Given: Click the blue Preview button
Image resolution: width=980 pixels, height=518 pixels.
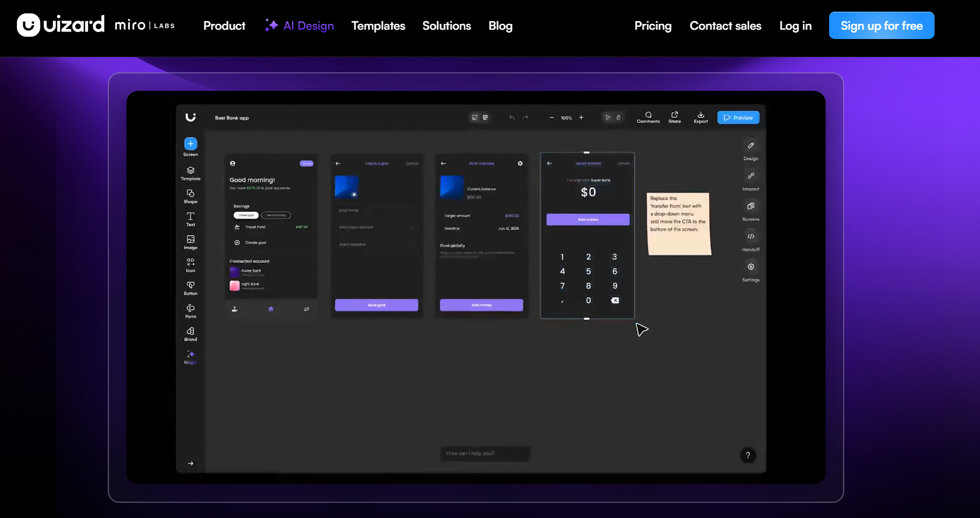Looking at the screenshot, I should click(738, 118).
